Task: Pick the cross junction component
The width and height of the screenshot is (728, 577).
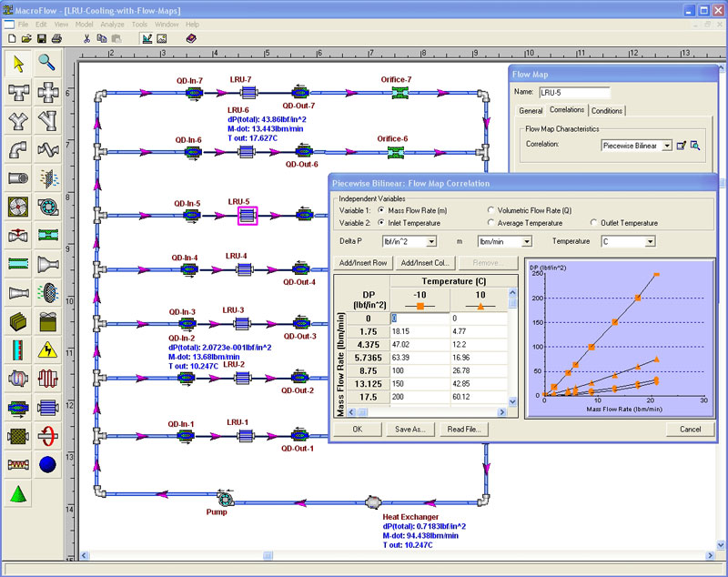Action: pos(47,93)
